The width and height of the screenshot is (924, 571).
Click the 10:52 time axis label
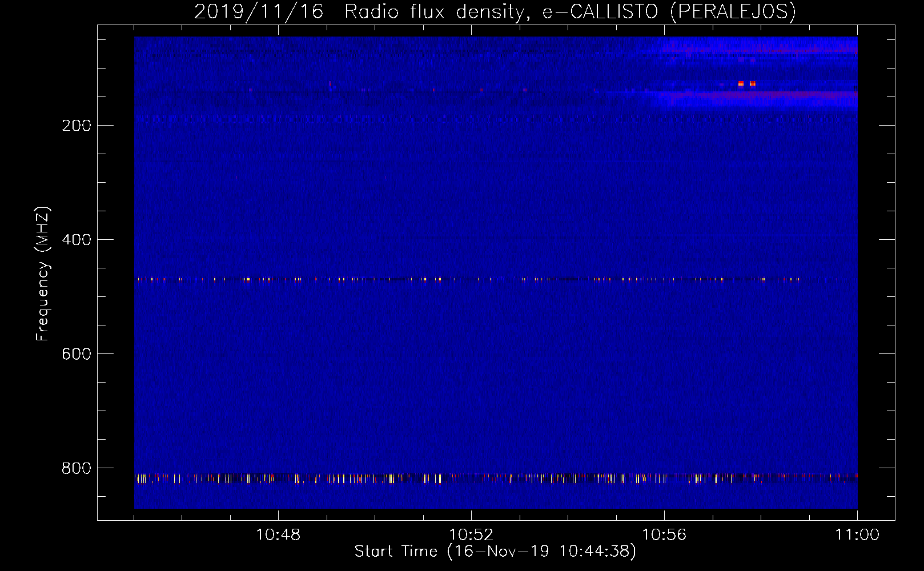point(471,535)
